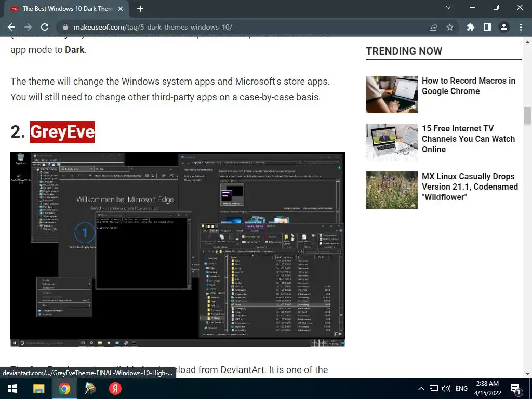Screen dimensions: 532x399
Task: Close the Best Windows 10 Dark Themes tab
Action: pyautogui.click(x=121, y=9)
